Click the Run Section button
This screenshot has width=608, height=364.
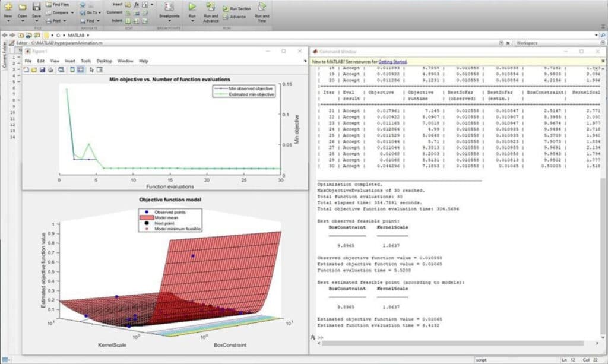click(x=236, y=8)
